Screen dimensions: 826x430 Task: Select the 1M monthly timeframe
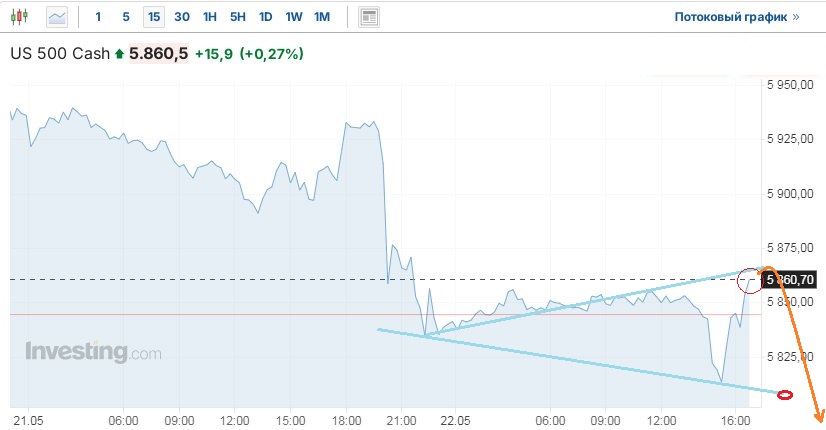pos(321,17)
